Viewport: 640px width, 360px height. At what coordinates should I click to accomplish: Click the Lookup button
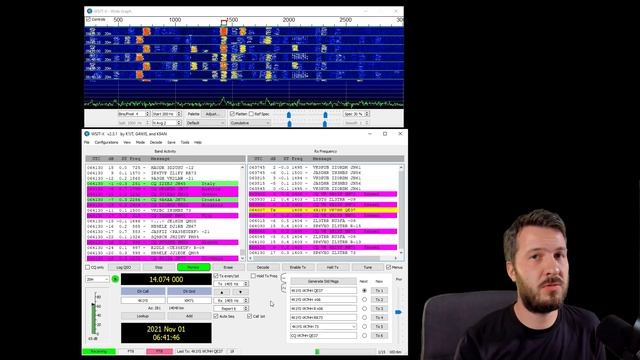click(x=143, y=316)
